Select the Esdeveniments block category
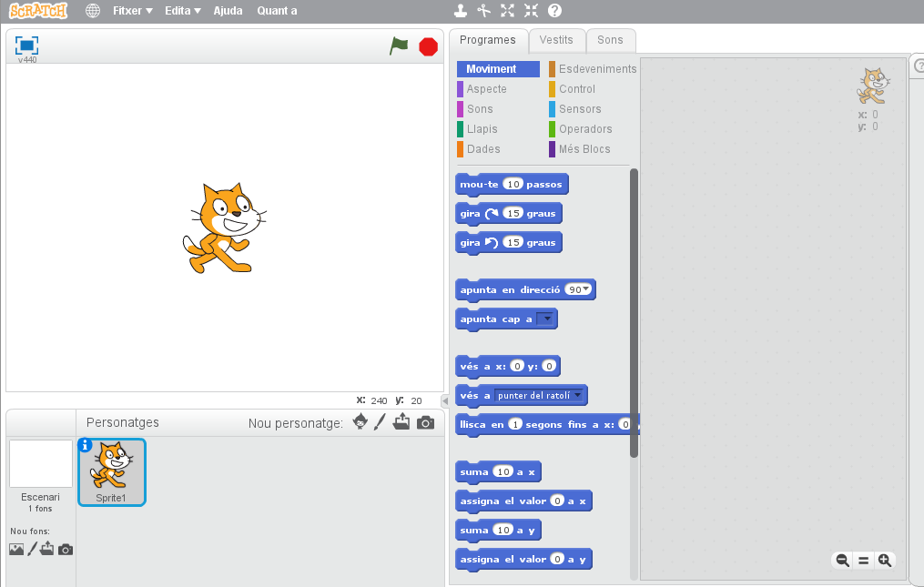The image size is (924, 587). 593,69
